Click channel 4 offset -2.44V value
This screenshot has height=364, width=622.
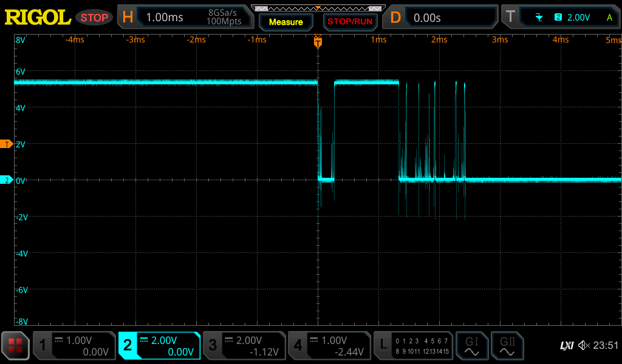[349, 352]
